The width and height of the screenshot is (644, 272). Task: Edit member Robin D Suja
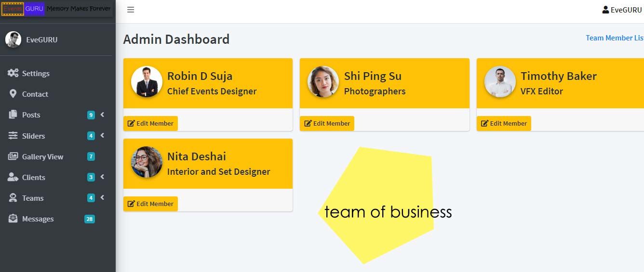pyautogui.click(x=150, y=123)
